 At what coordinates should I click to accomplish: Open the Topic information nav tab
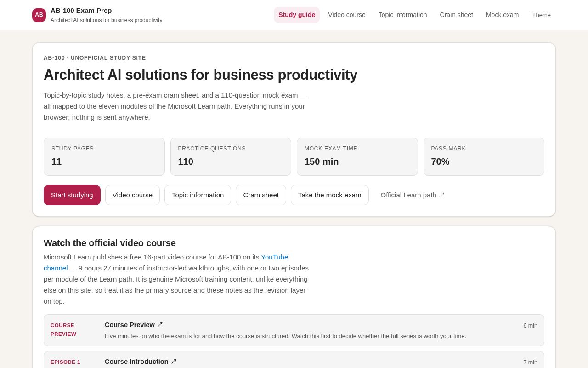coord(403,15)
